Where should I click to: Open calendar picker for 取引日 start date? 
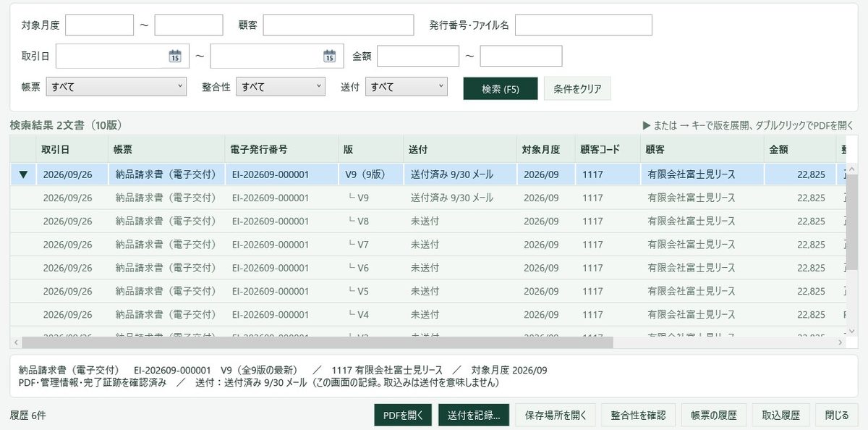tap(175, 56)
